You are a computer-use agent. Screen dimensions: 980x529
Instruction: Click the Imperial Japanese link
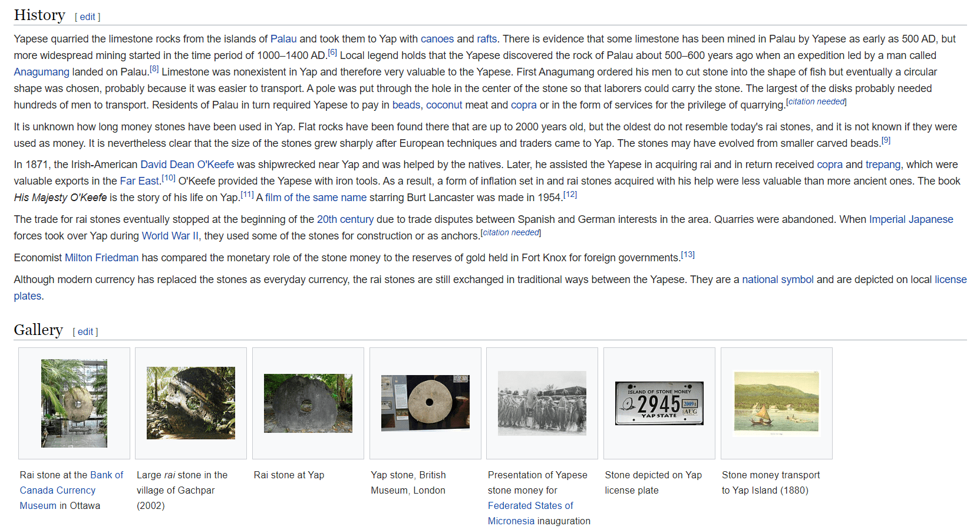tap(910, 219)
